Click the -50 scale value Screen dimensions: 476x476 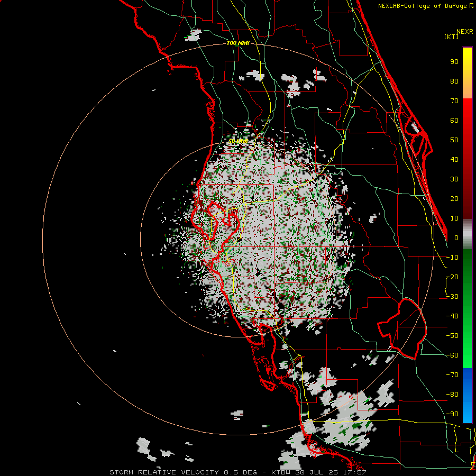(452, 336)
